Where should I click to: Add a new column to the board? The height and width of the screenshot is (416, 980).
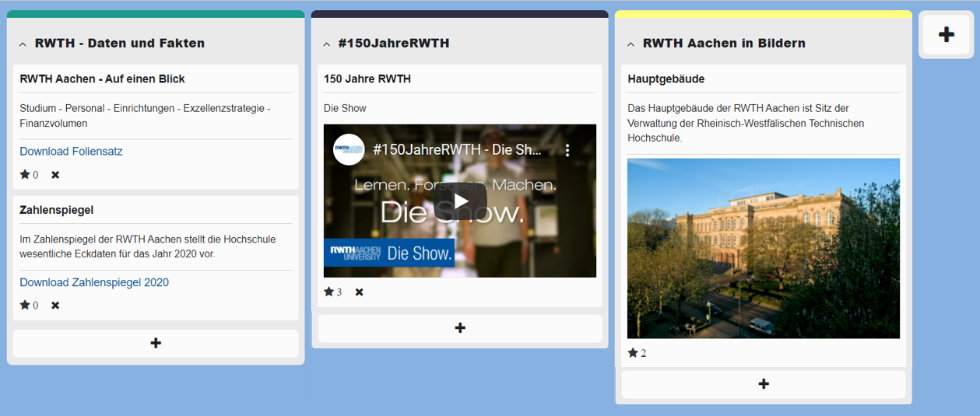coord(947,34)
